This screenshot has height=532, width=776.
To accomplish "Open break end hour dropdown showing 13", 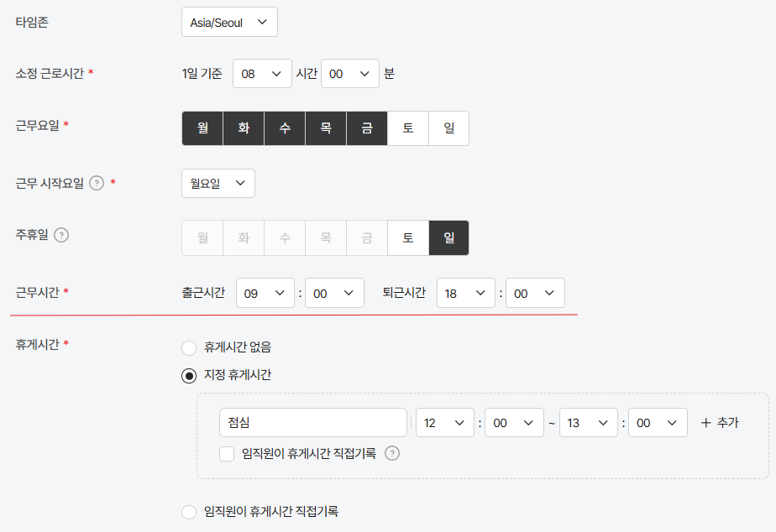I will pos(589,423).
